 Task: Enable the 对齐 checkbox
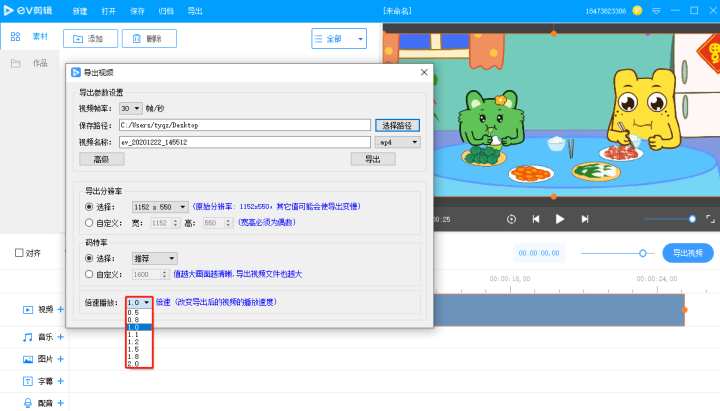click(x=19, y=253)
